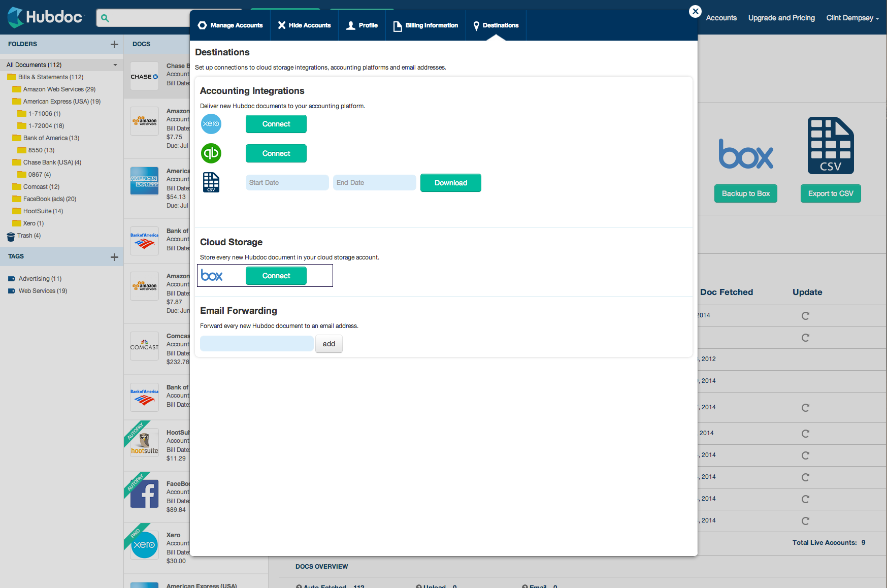Click the Xero logo in Accounting Integrations
This screenshot has height=588, width=887.
point(211,124)
